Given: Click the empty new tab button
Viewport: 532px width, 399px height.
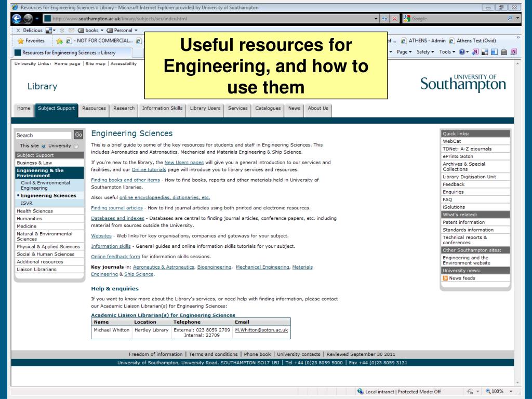Looking at the screenshot, I should [138, 52].
